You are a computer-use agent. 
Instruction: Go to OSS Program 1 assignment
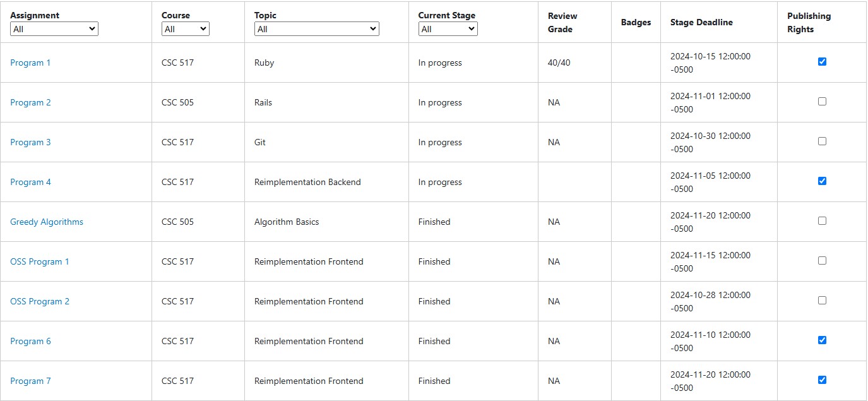point(40,261)
